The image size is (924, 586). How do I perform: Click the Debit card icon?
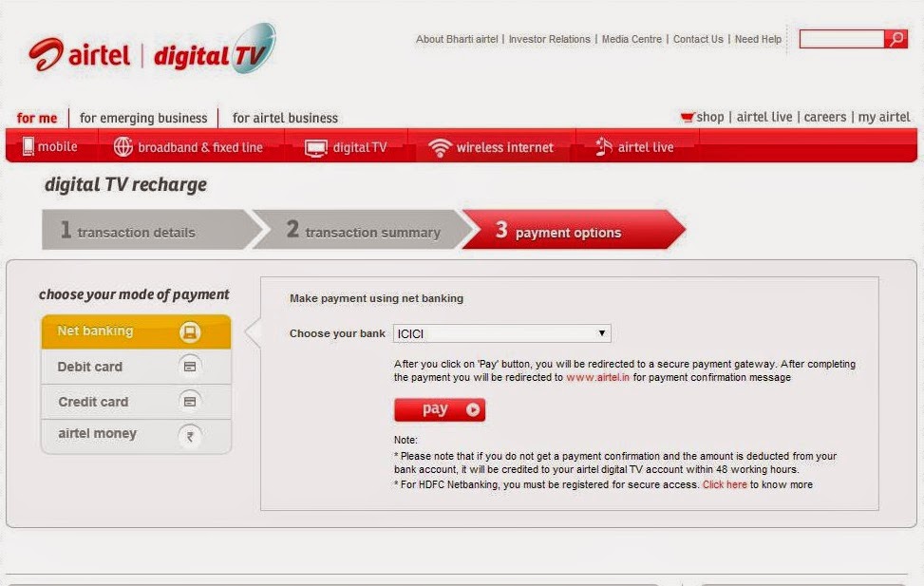190,367
